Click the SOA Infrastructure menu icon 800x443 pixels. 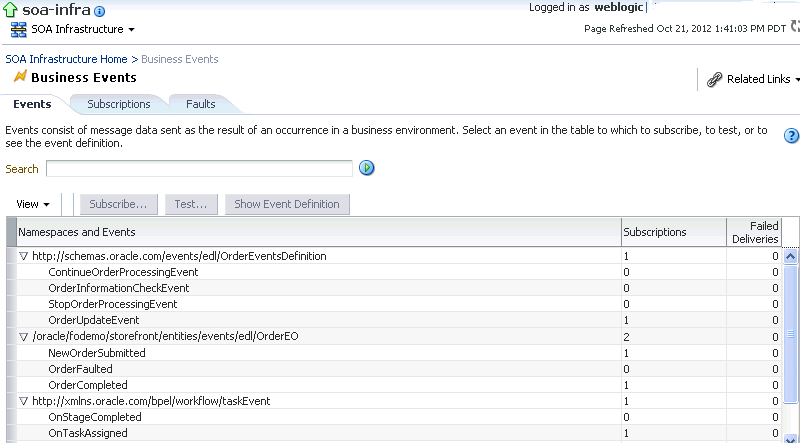point(18,30)
